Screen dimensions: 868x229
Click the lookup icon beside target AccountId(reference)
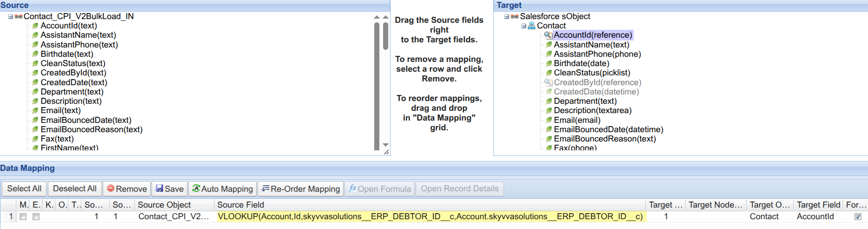[549, 35]
